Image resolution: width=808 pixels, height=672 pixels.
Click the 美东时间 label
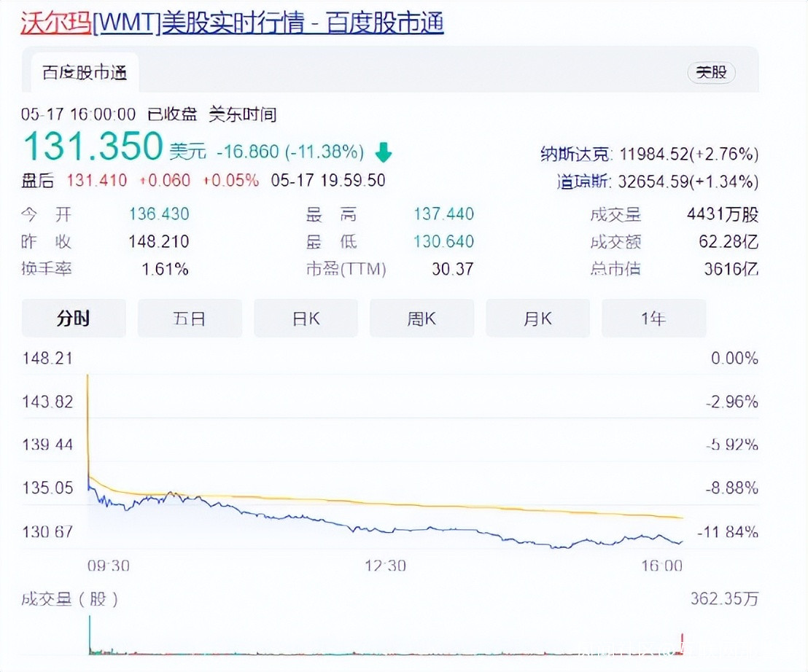tap(243, 114)
